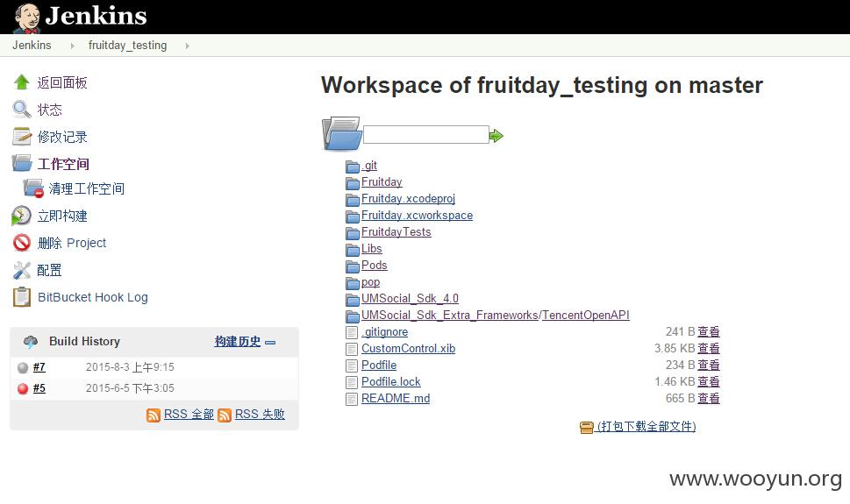850x504 pixels.
Task: Expand the arrow after Jenkins breadcrumb
Action: tap(73, 46)
